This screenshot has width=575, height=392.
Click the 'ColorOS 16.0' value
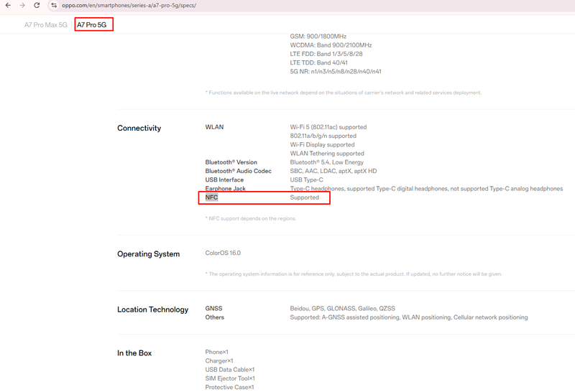point(223,253)
